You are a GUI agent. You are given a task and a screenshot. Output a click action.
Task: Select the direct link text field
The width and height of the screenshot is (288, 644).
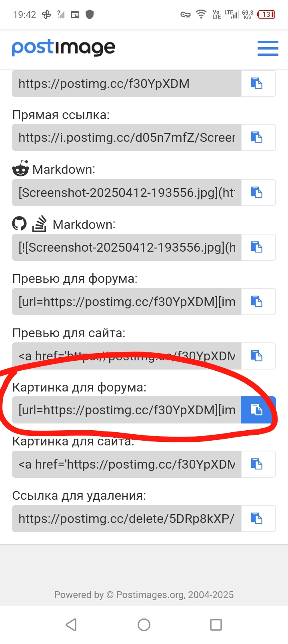[126, 137]
